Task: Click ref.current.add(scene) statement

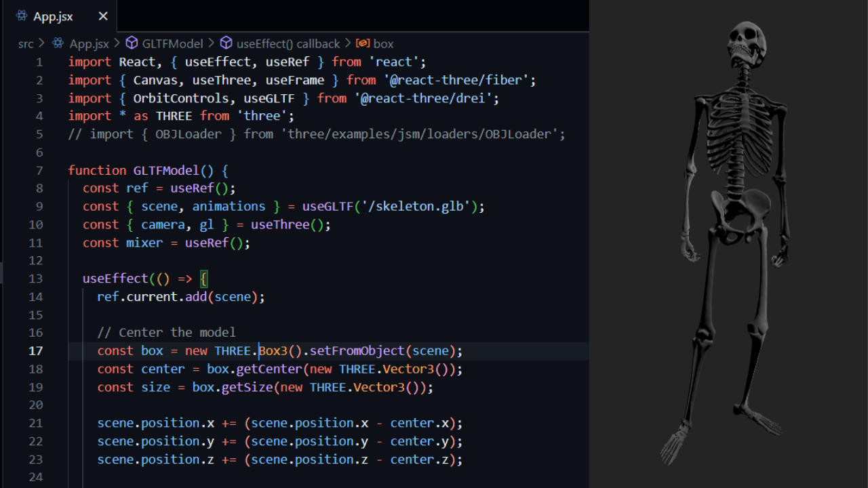Action: (181, 296)
